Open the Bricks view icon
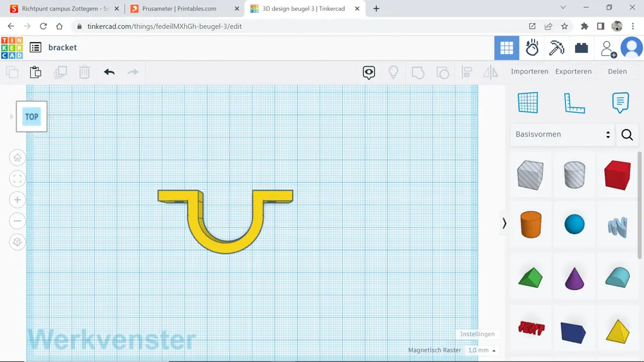This screenshot has width=644, height=362. click(581, 48)
